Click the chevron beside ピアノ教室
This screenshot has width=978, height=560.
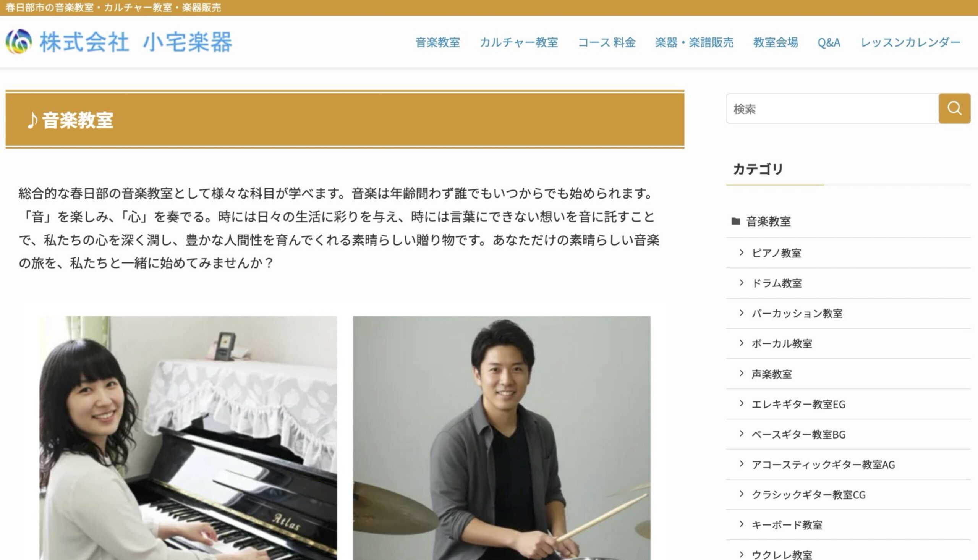pos(742,252)
